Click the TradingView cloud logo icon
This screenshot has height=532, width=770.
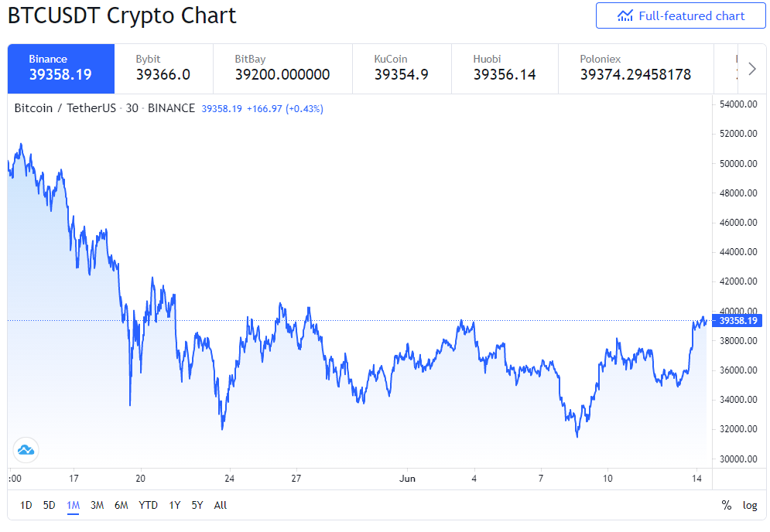(26, 449)
